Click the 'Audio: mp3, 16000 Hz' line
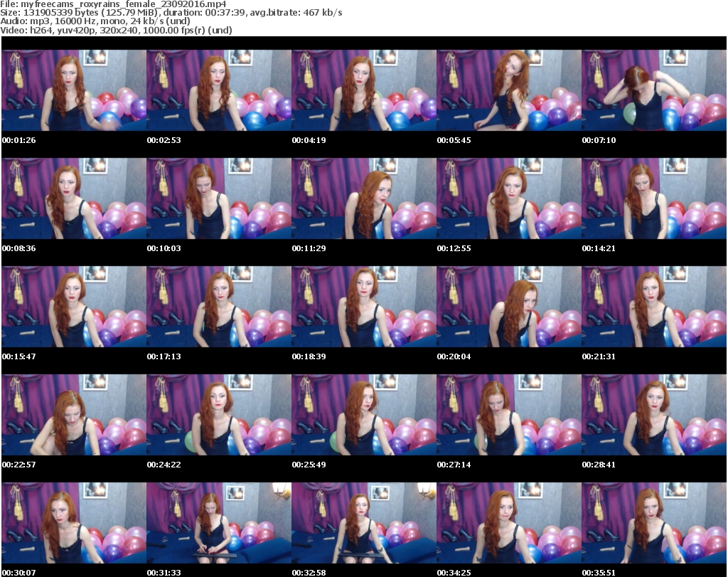Viewport: 728px width, 577px height. tap(95, 21)
